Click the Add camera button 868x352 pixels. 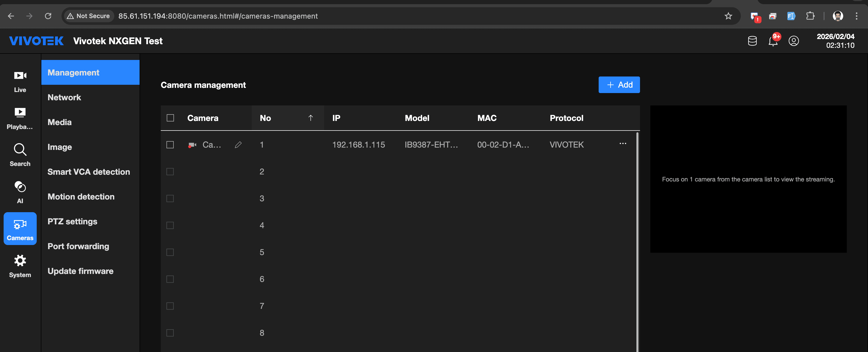[619, 85]
